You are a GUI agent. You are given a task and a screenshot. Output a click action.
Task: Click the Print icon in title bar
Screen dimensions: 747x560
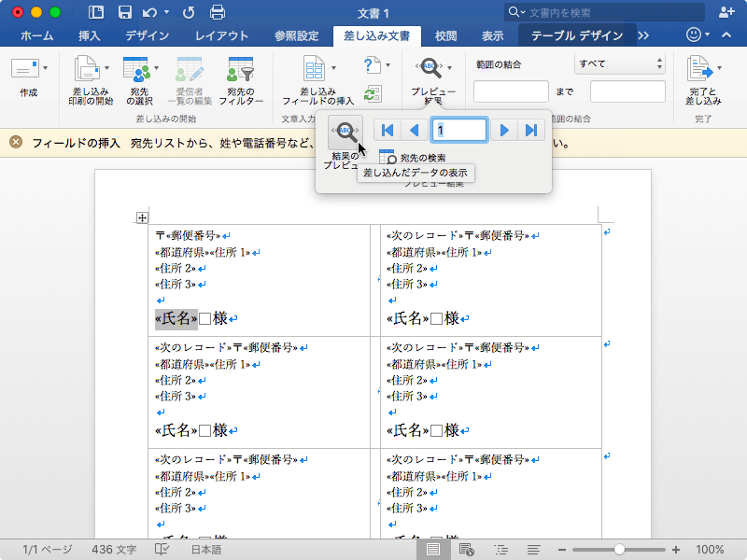[218, 12]
